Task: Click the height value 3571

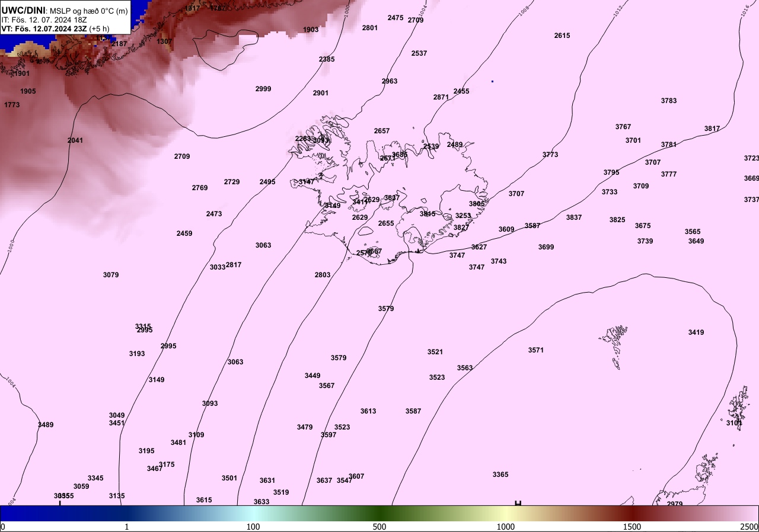Action: coord(536,350)
